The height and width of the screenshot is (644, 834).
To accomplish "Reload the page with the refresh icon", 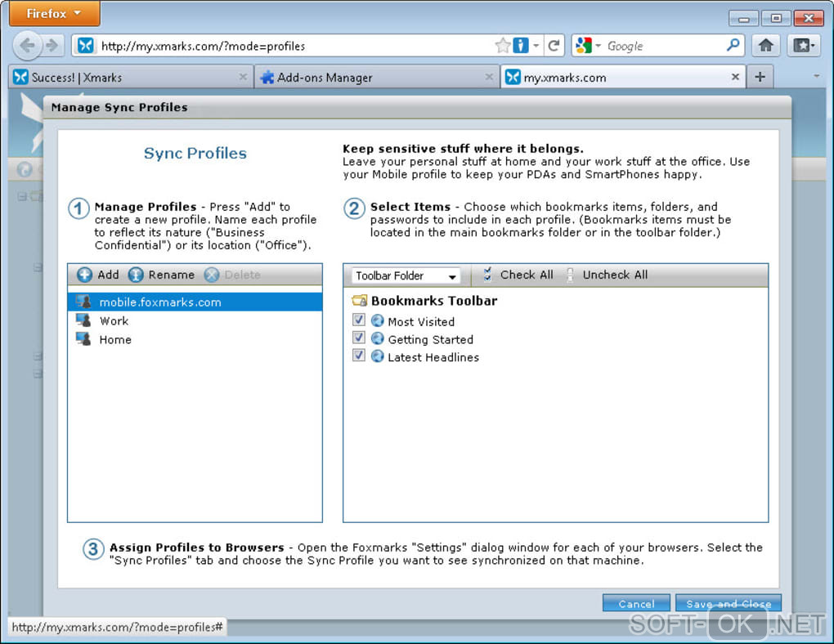I will pos(554,46).
